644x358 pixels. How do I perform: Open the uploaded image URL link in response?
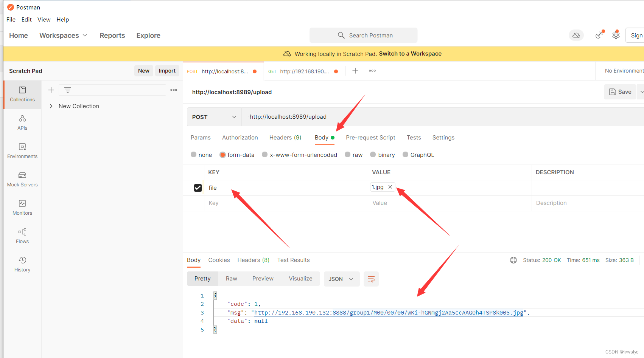point(389,313)
